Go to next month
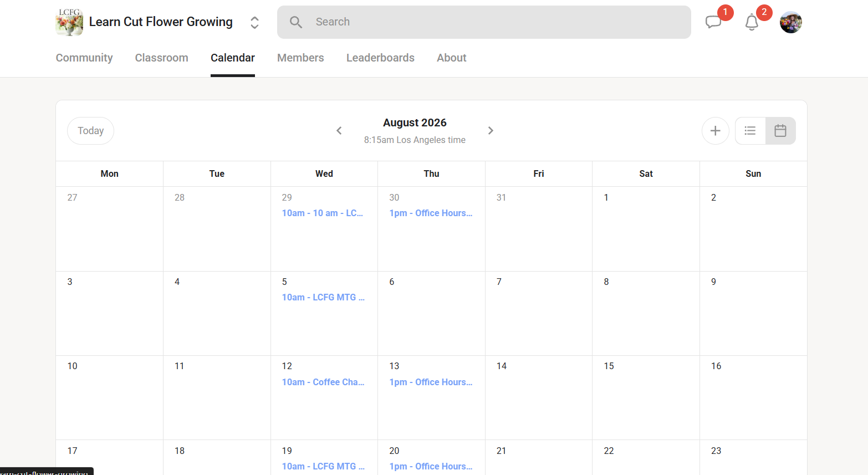Image resolution: width=868 pixels, height=475 pixels. click(x=490, y=131)
